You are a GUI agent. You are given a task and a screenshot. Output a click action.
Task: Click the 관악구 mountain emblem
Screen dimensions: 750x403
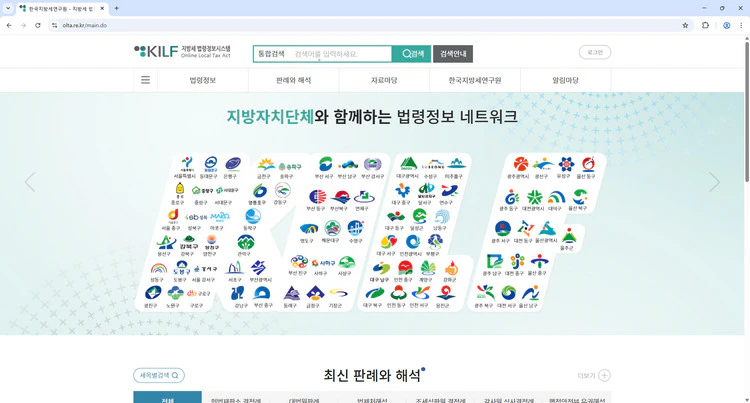point(246,242)
